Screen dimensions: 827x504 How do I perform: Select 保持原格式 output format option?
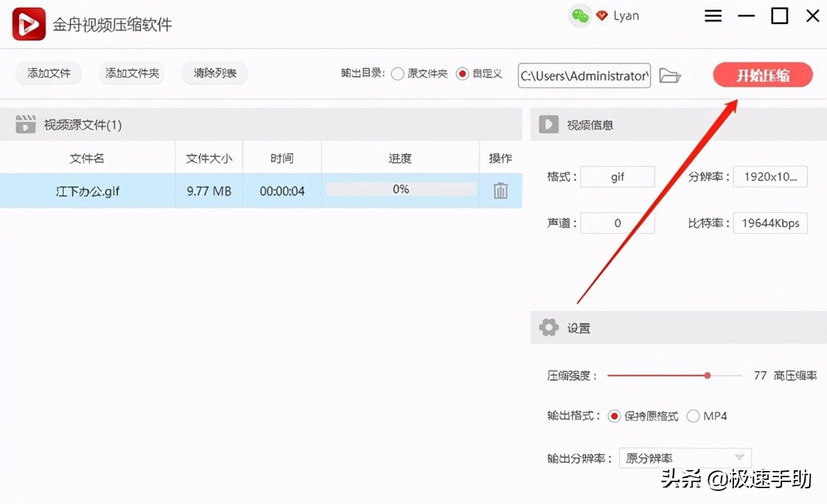pos(614,416)
